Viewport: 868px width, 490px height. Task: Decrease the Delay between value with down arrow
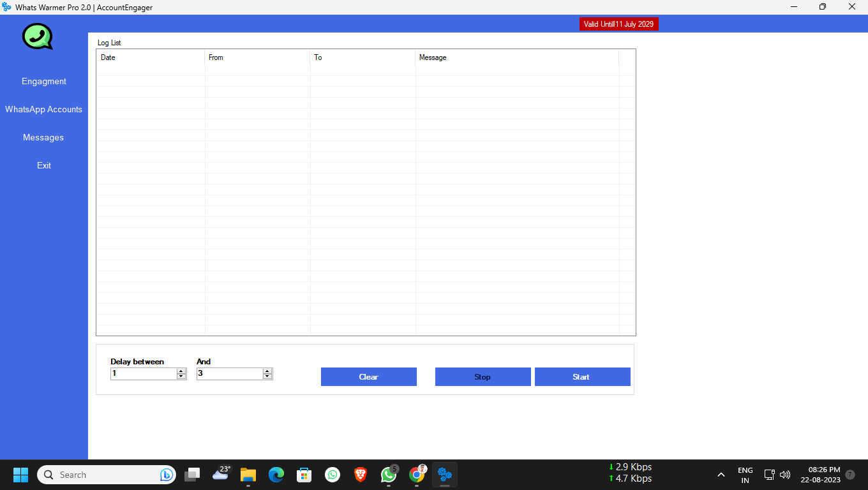[181, 376]
